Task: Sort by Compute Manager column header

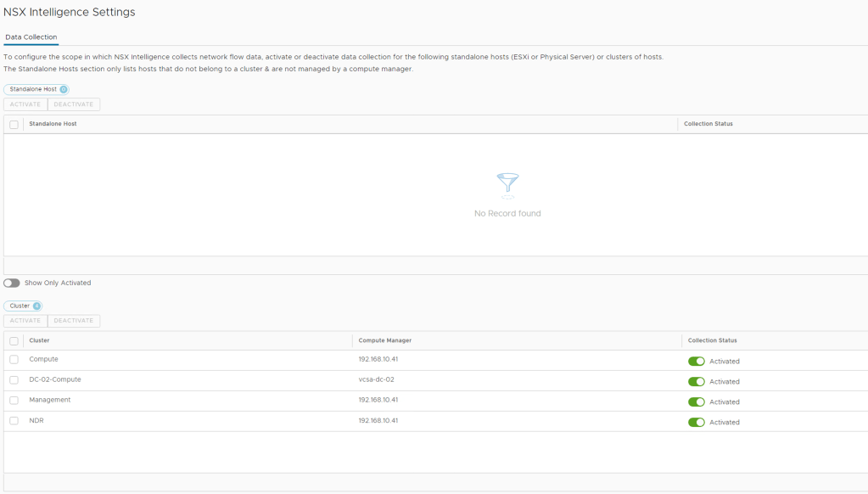Action: [x=385, y=340]
